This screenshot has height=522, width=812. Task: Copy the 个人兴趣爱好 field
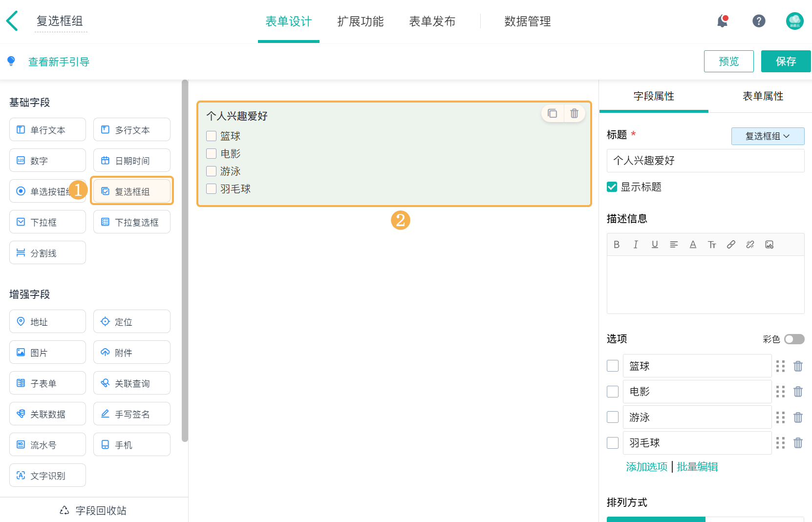coord(553,113)
